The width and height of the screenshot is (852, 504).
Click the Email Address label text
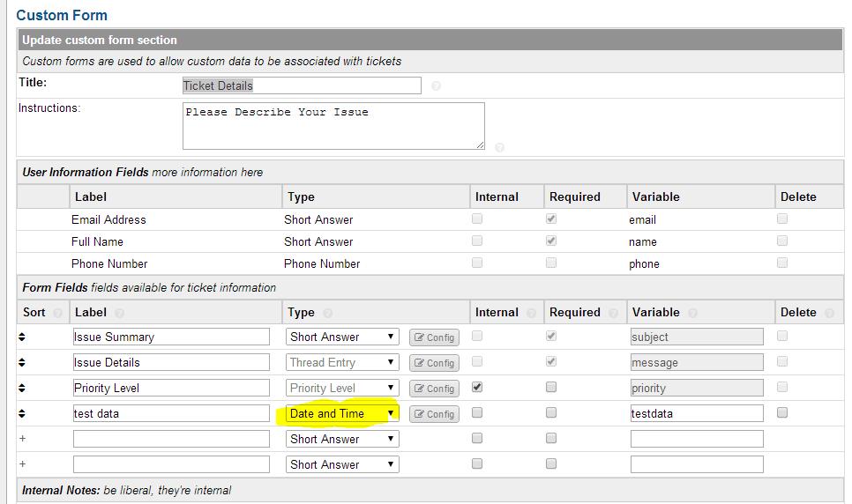(108, 220)
